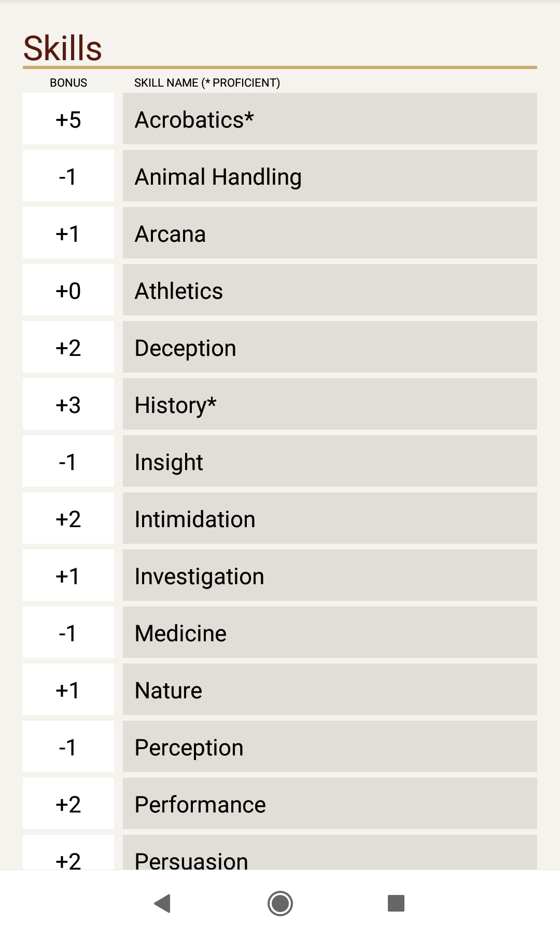Tap the Perception -1 bonus box
Viewport: 560px width, 937px height.
pyautogui.click(x=68, y=747)
